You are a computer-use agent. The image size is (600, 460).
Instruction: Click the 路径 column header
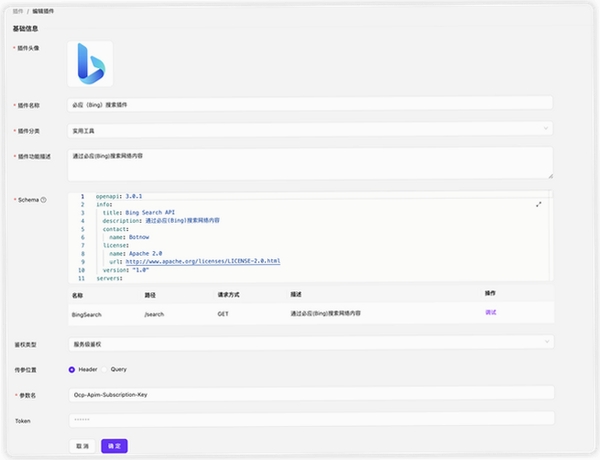[150, 295]
